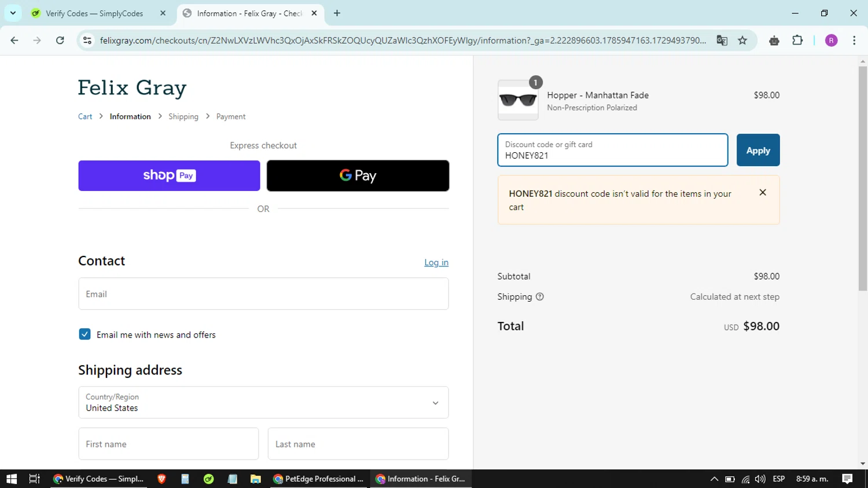Expand the Country/Region dropdown

point(263,402)
